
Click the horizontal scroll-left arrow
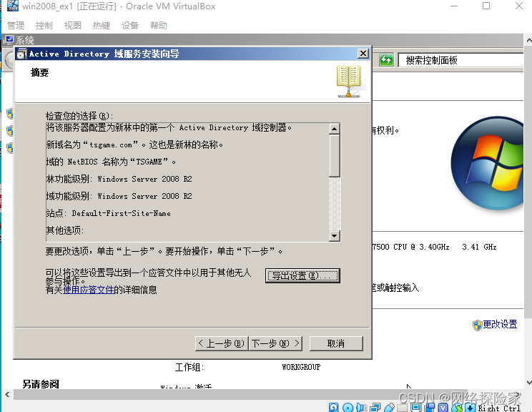7,394
